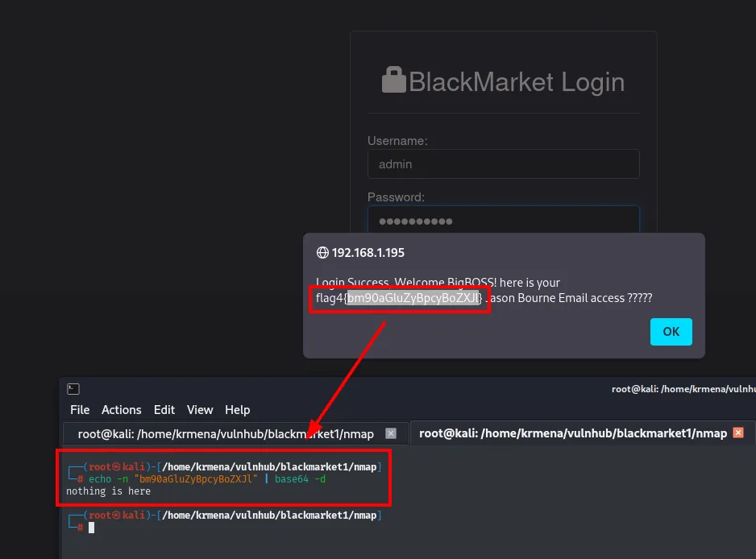
Task: Click the 'nothing is here' output text
Action: 109,491
